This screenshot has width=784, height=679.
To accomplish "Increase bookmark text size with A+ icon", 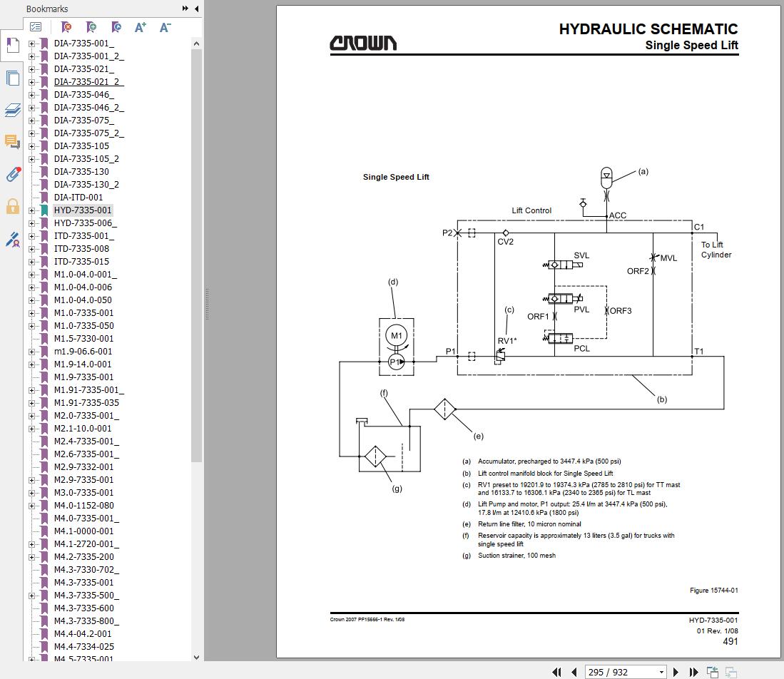I will click(x=141, y=26).
